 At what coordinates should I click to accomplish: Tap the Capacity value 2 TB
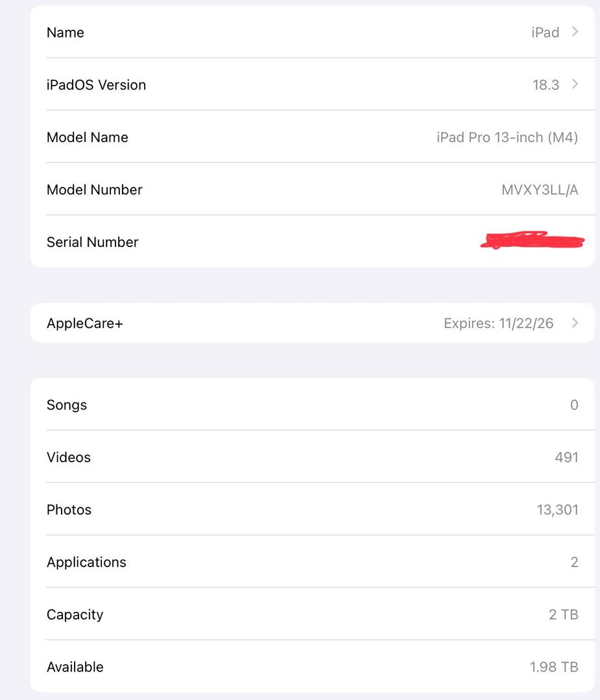tap(563, 614)
